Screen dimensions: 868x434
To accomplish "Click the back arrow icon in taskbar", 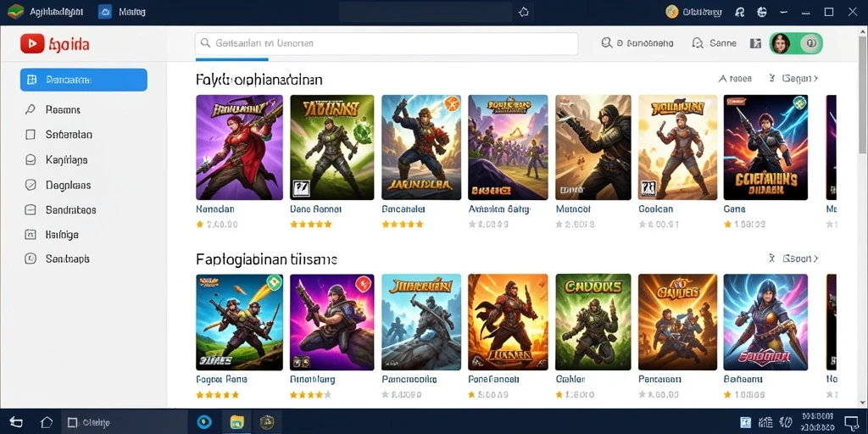I will [x=16, y=422].
